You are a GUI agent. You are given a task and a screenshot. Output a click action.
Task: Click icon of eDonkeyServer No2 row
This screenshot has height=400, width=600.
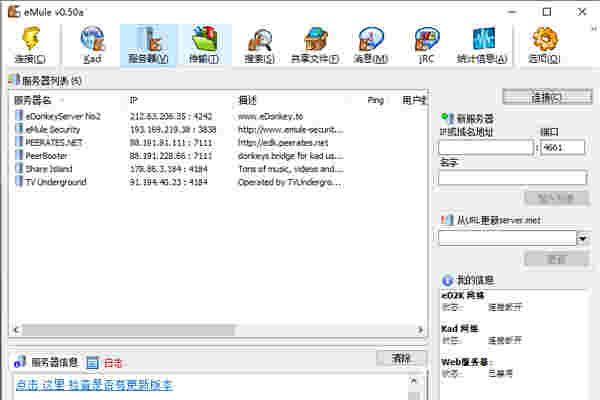pos(19,115)
